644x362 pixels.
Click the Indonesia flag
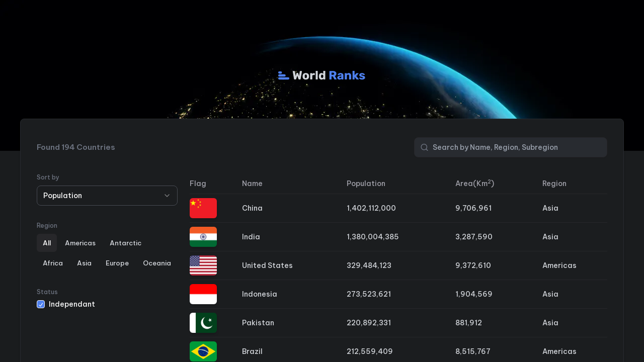point(203,294)
